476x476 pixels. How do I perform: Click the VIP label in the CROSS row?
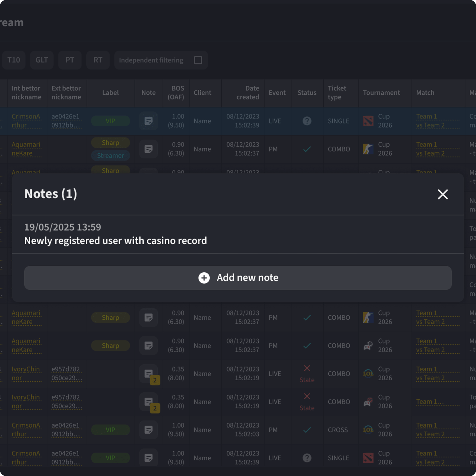pos(110,430)
